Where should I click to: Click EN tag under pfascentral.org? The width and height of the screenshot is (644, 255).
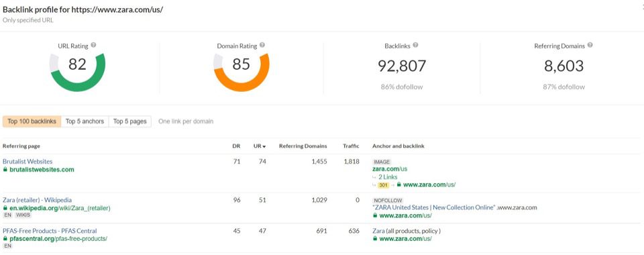tap(8, 246)
